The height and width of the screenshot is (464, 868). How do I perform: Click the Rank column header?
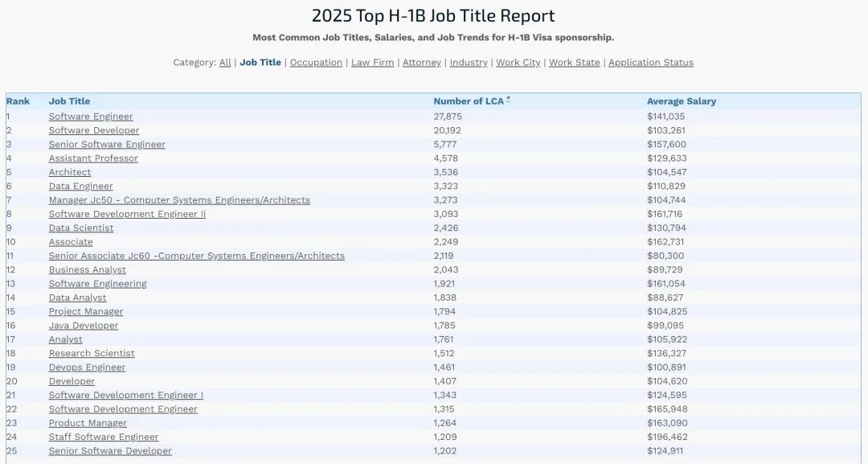(18, 101)
